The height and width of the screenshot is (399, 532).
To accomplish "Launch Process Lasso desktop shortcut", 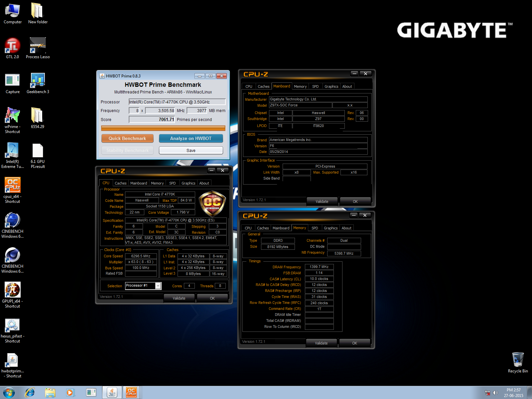I will [x=38, y=48].
